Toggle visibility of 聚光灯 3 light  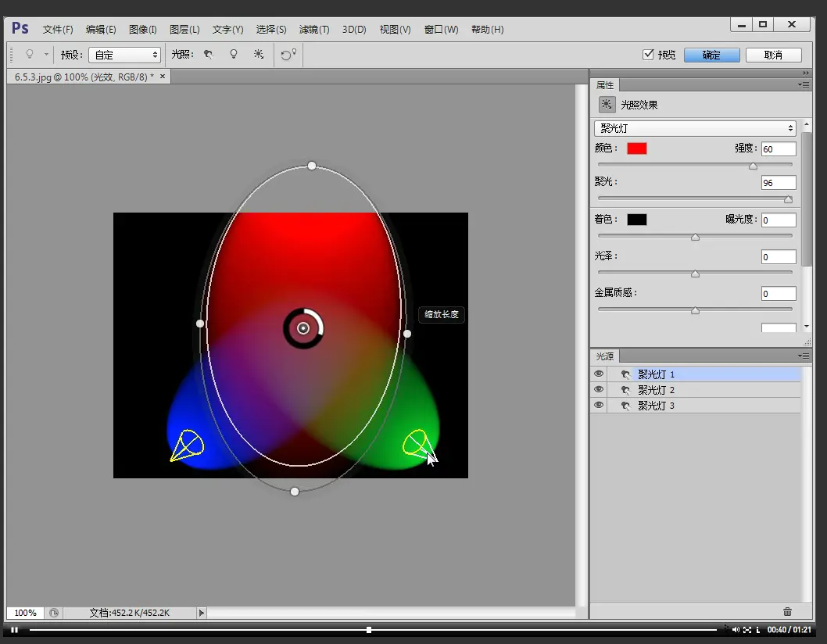(599, 406)
